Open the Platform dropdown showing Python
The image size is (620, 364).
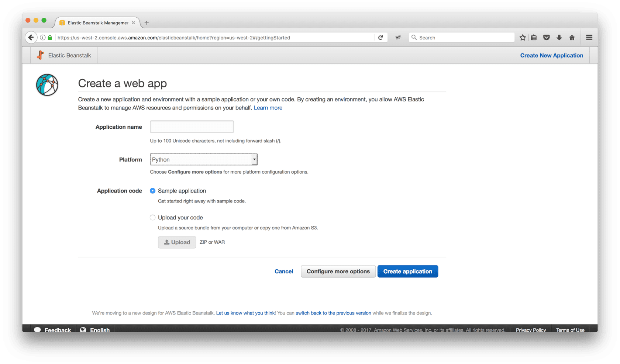tap(204, 159)
